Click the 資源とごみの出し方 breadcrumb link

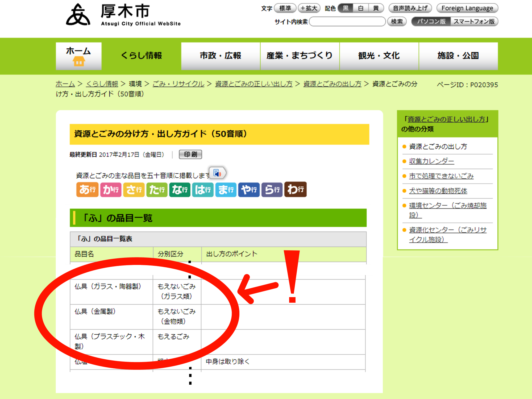pyautogui.click(x=332, y=84)
